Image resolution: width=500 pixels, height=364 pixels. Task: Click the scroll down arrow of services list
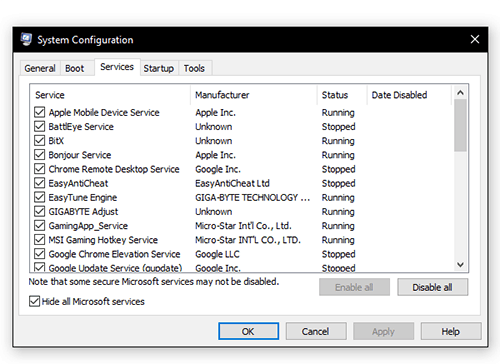(x=460, y=265)
